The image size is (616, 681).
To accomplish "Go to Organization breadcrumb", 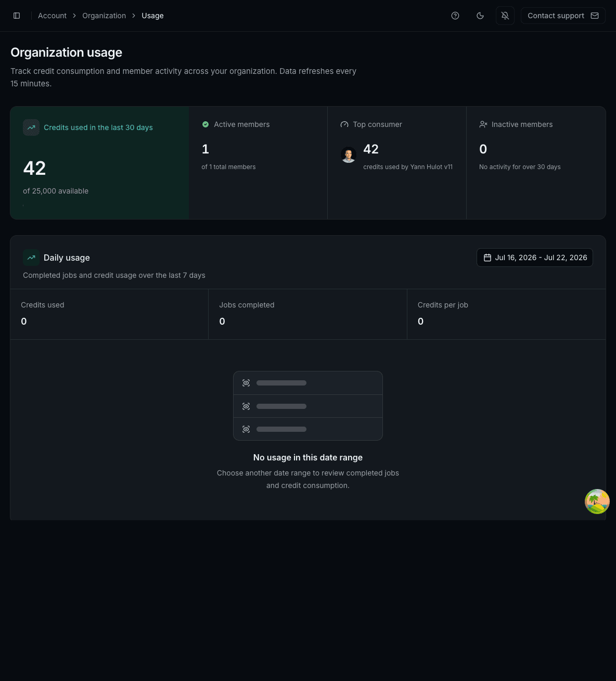I will (x=104, y=16).
